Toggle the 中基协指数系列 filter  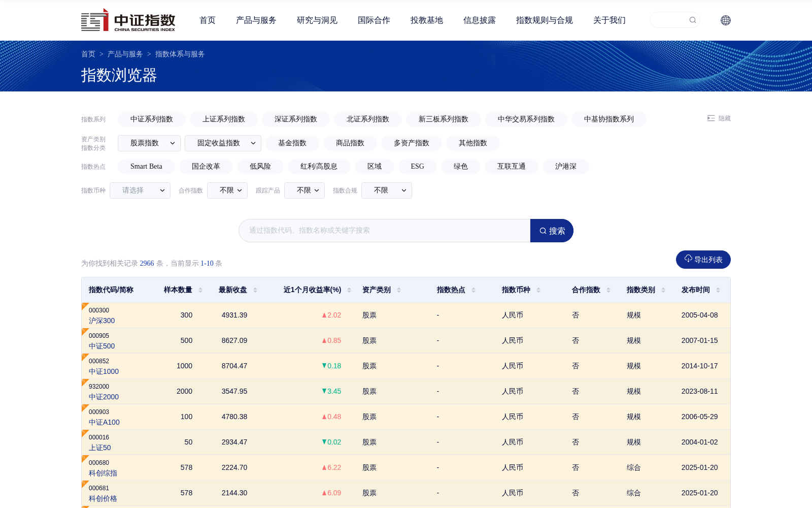coord(609,119)
